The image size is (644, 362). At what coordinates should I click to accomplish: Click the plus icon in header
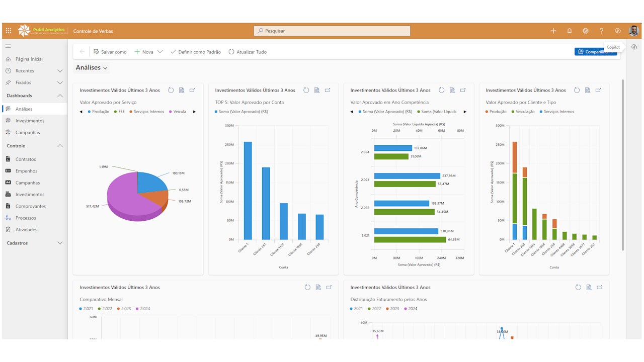tap(553, 31)
